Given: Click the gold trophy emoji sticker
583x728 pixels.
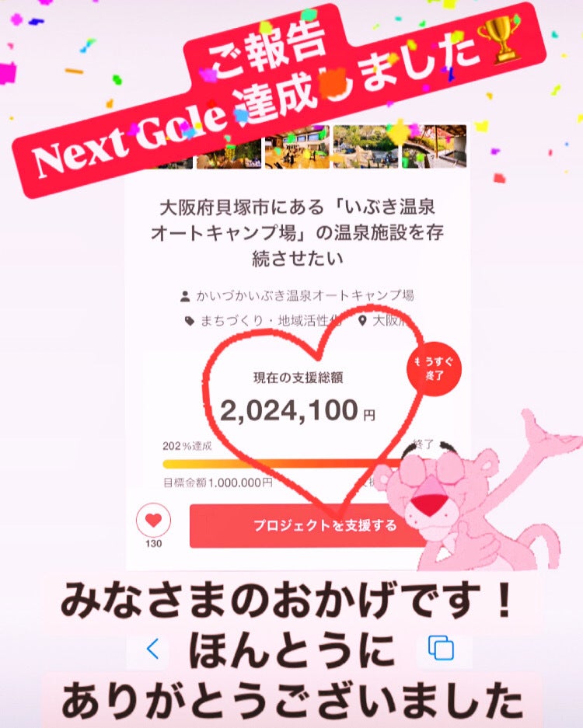Looking at the screenshot, I should [501, 39].
